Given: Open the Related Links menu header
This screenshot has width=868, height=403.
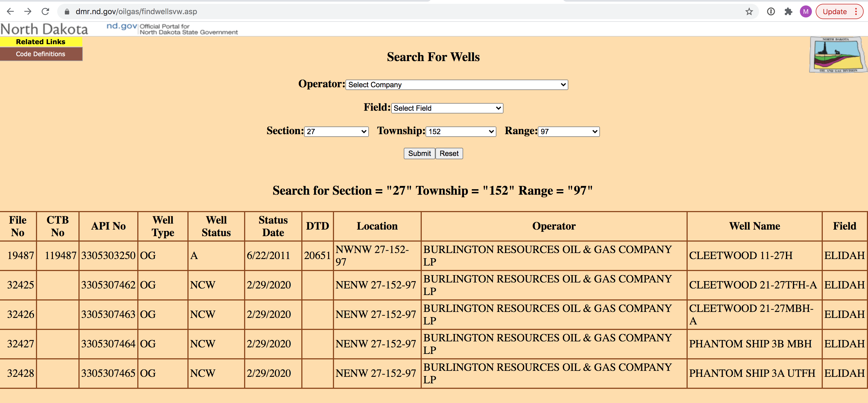Looking at the screenshot, I should pos(41,42).
